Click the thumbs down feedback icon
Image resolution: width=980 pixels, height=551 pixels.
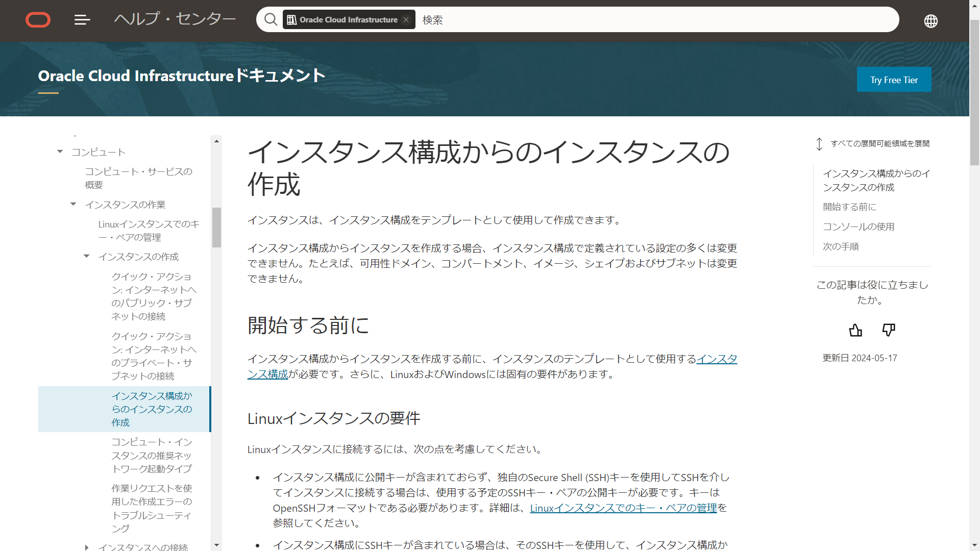click(889, 330)
